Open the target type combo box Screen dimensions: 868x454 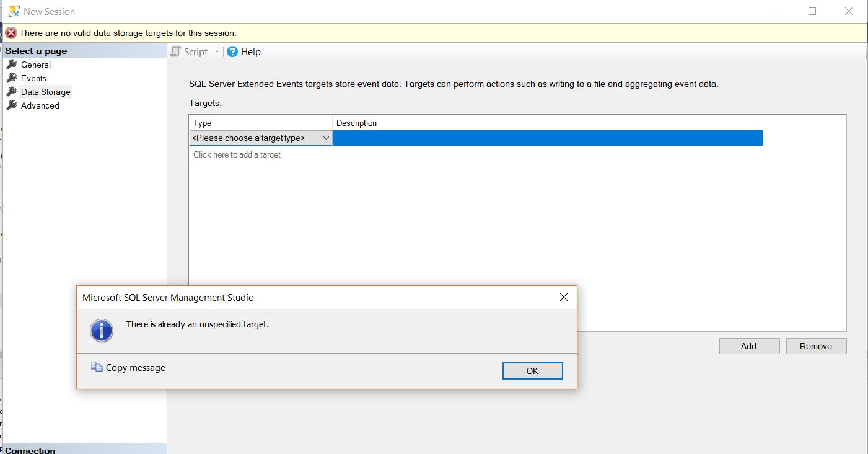click(x=261, y=138)
